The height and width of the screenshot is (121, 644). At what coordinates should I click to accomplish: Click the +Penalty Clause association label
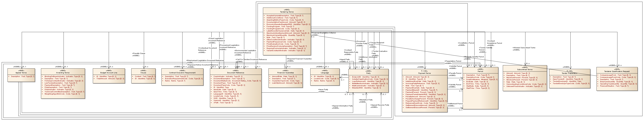click(139, 53)
